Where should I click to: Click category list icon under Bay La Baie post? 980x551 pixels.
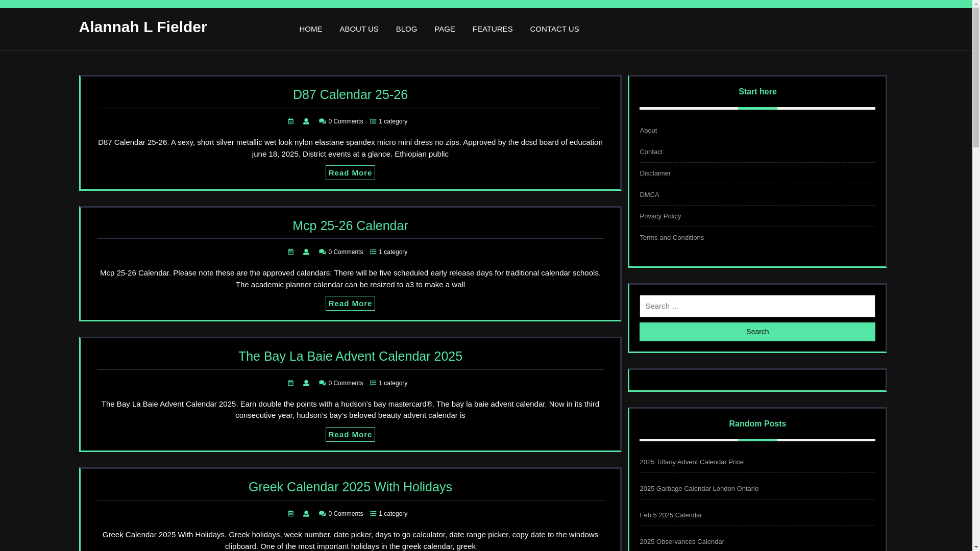(373, 383)
